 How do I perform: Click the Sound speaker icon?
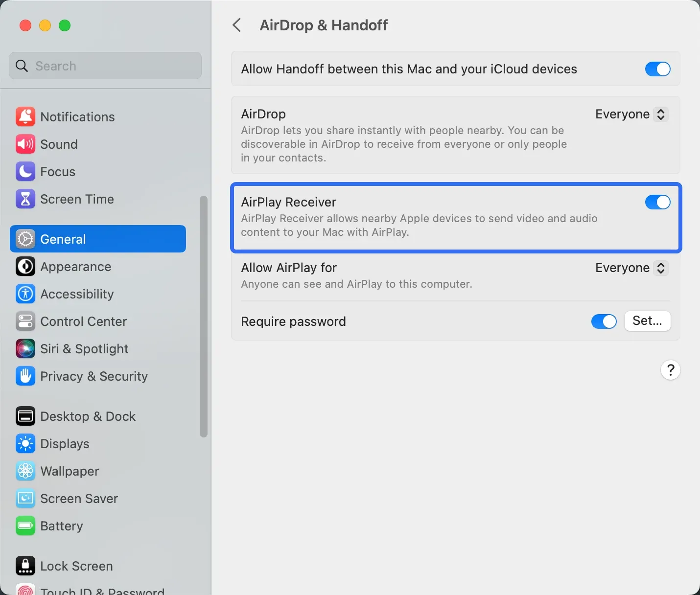point(25,144)
